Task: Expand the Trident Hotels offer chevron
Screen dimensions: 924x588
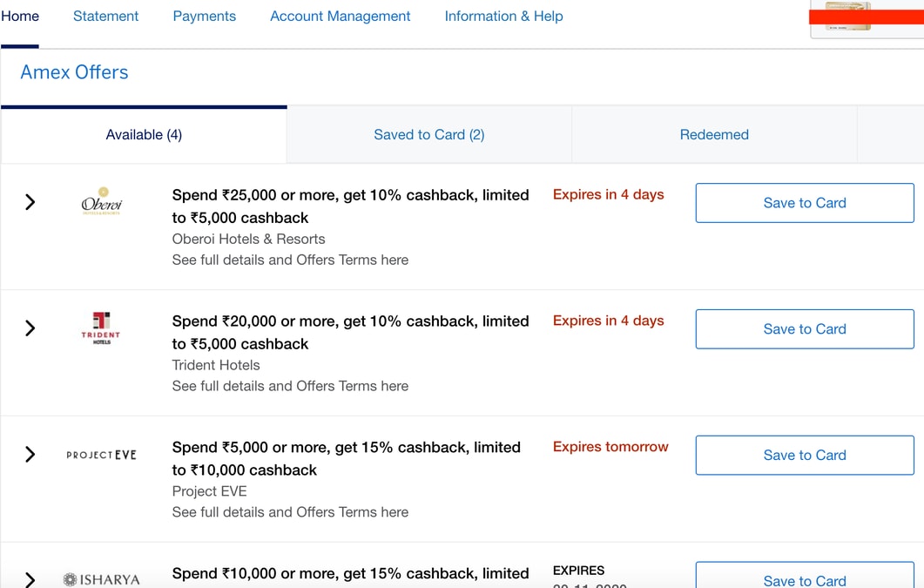Action: pos(30,328)
